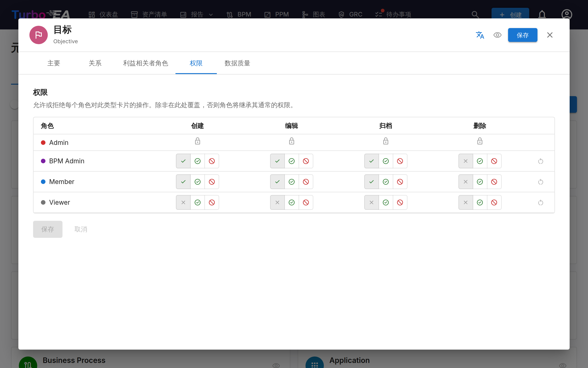
Task: Open the notifications bell
Action: (x=542, y=14)
